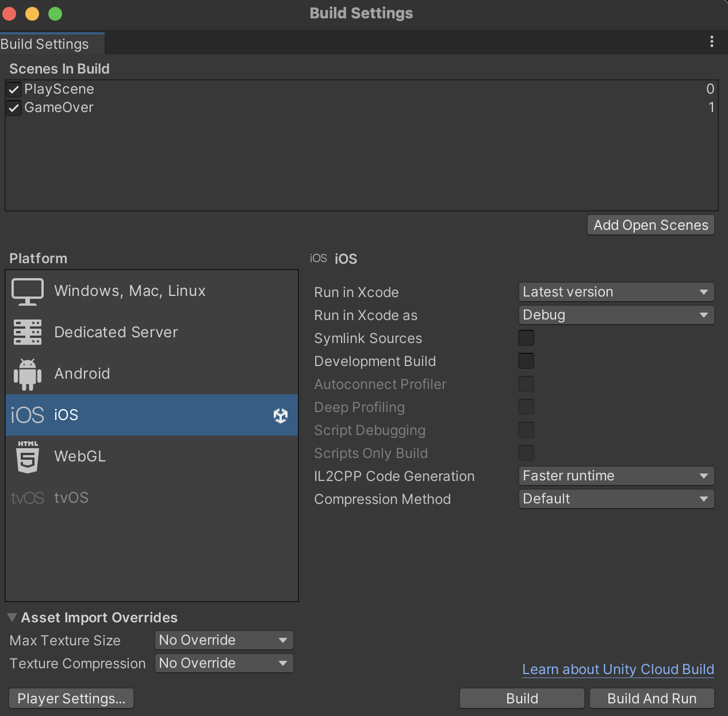Click the small iOS icon beside settings heading
The width and height of the screenshot is (728, 716).
click(319, 259)
